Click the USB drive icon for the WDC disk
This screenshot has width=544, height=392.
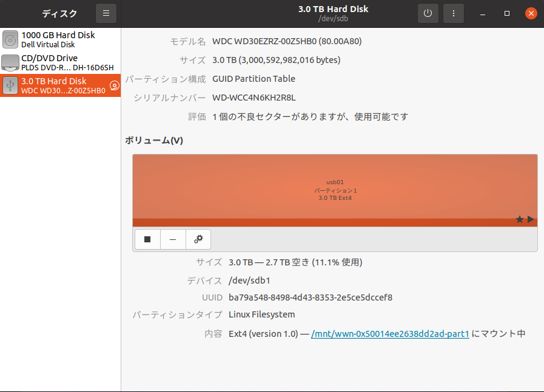pos(10,85)
